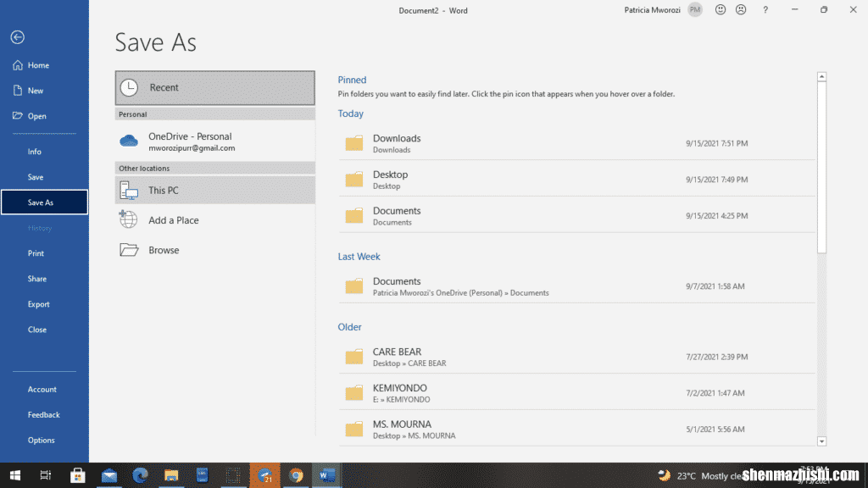Click the Patricia Mworozi account name
This screenshot has width=868, height=488.
coord(652,10)
